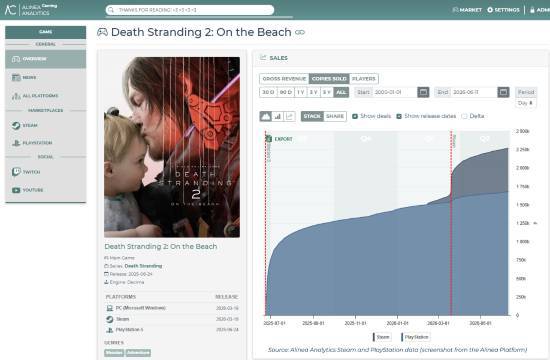The width and height of the screenshot is (550, 360).
Task: Set time range to 30 D
Action: tap(268, 92)
